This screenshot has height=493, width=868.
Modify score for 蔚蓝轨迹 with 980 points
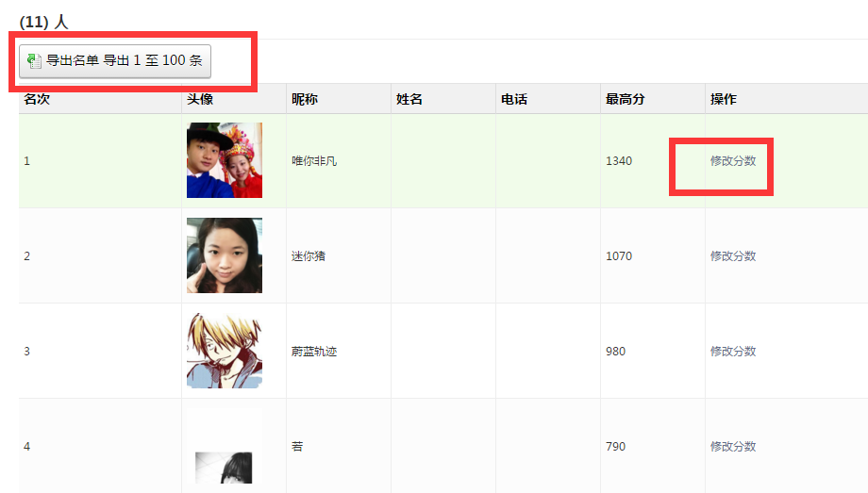click(x=733, y=352)
